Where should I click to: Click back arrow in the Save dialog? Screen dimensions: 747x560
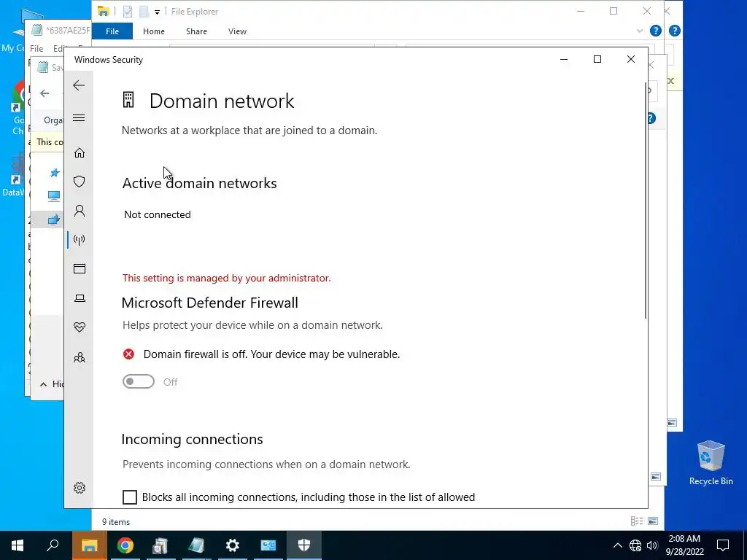(x=44, y=93)
